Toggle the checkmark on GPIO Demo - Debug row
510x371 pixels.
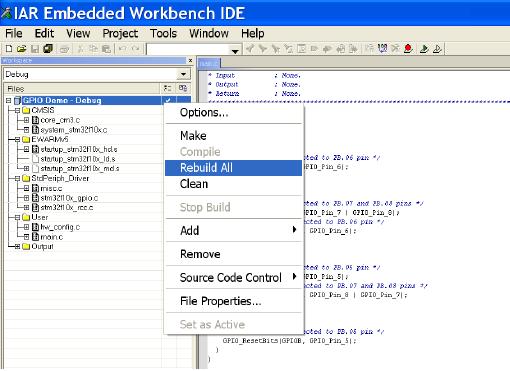[x=168, y=100]
